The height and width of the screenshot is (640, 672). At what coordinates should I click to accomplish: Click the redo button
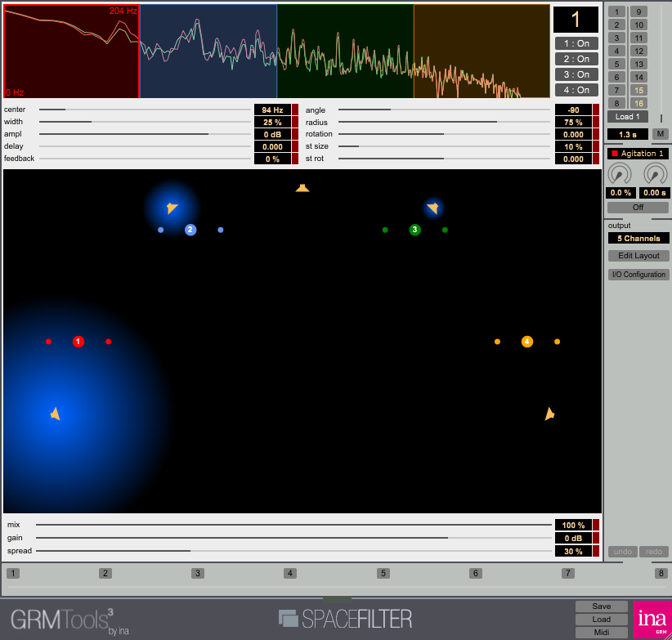[x=654, y=552]
